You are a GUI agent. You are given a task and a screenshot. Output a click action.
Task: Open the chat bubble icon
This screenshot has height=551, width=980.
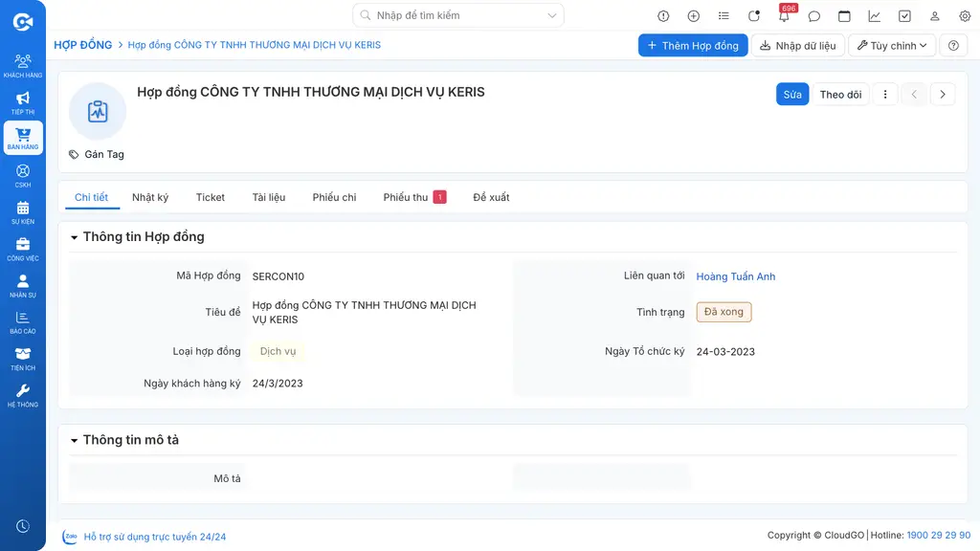point(813,16)
